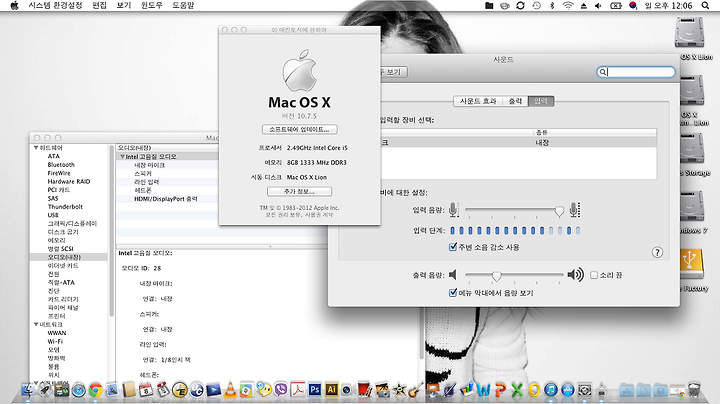Open 시스템 환경설정 menu

pos(55,6)
